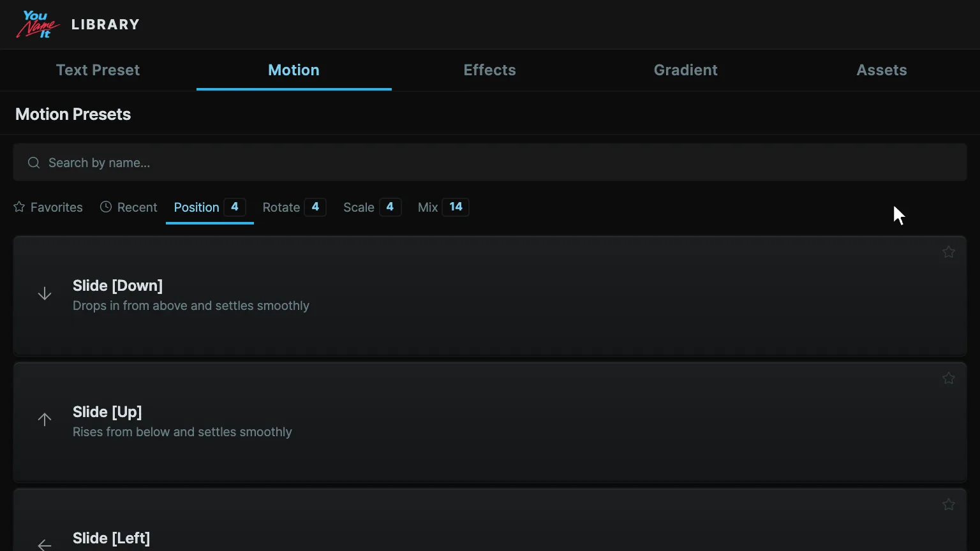Click 'Drops in from above and settles smoothly'
980x551 pixels.
pyautogui.click(x=191, y=306)
